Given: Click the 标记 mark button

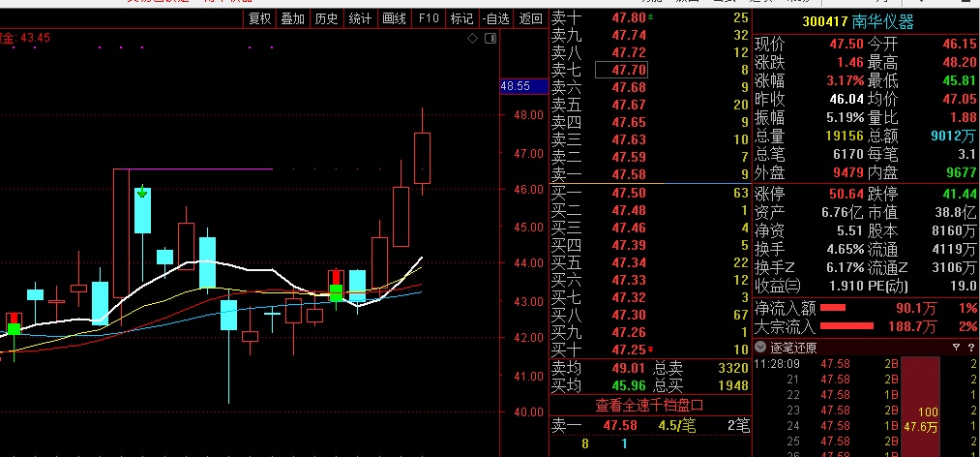Looking at the screenshot, I should click(x=461, y=18).
